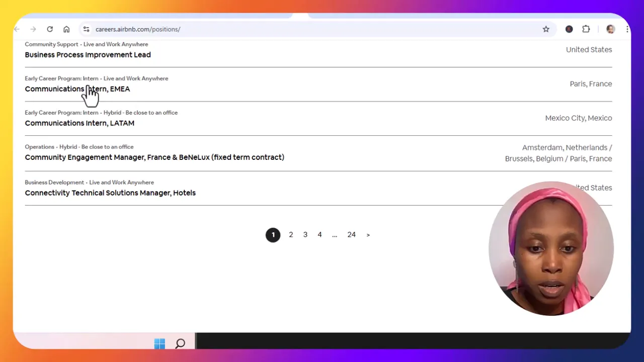Click "United States" beside Business Process Improvement Lead
This screenshot has height=362, width=644.
click(589, 50)
